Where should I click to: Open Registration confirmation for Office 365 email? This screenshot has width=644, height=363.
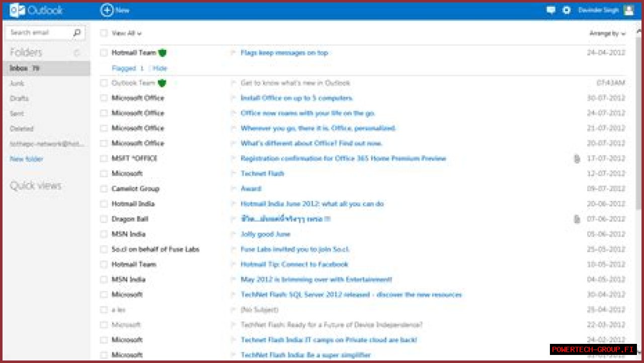(x=343, y=159)
